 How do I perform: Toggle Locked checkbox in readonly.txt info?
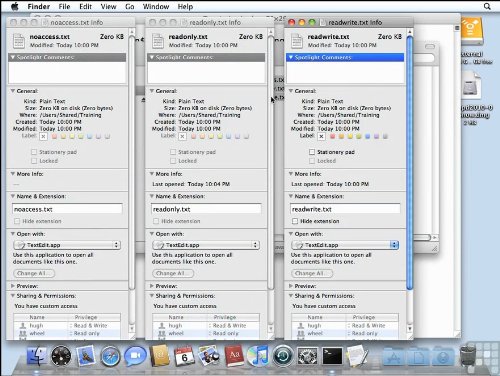click(x=173, y=161)
